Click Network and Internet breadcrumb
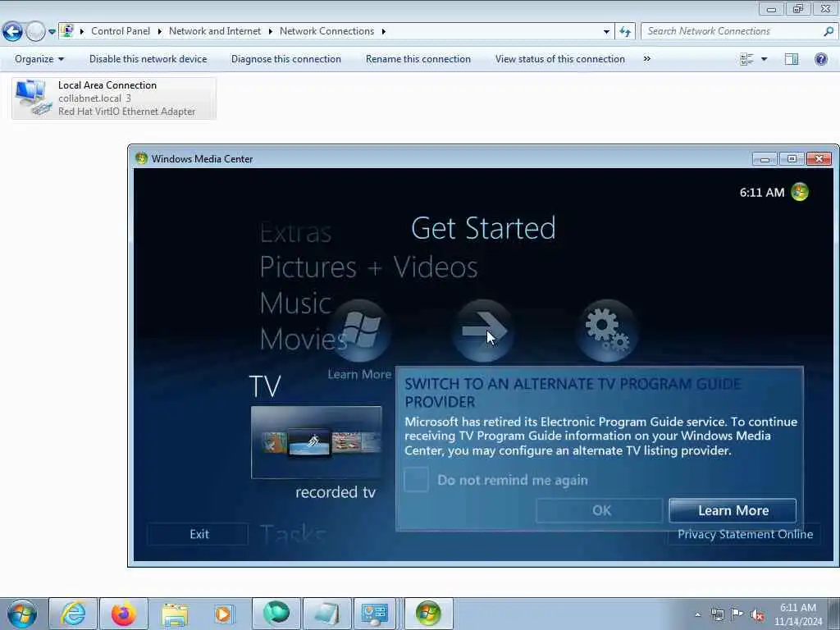 215,31
